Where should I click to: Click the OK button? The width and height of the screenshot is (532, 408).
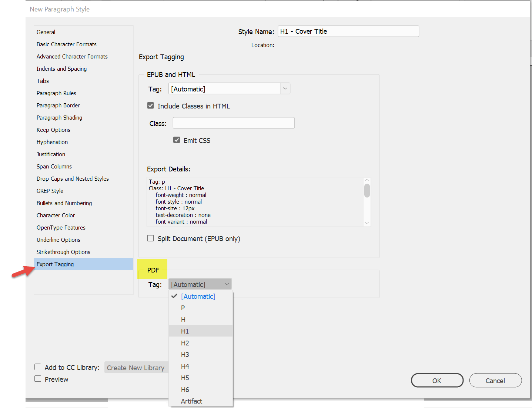click(x=437, y=380)
